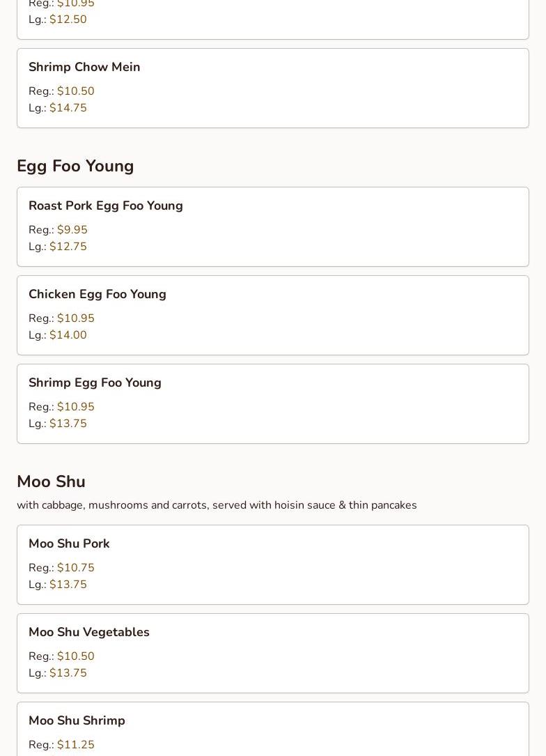The height and width of the screenshot is (756, 546).
Task: Open the Moo Shu Shrimp item
Action: pyautogui.click(x=77, y=720)
